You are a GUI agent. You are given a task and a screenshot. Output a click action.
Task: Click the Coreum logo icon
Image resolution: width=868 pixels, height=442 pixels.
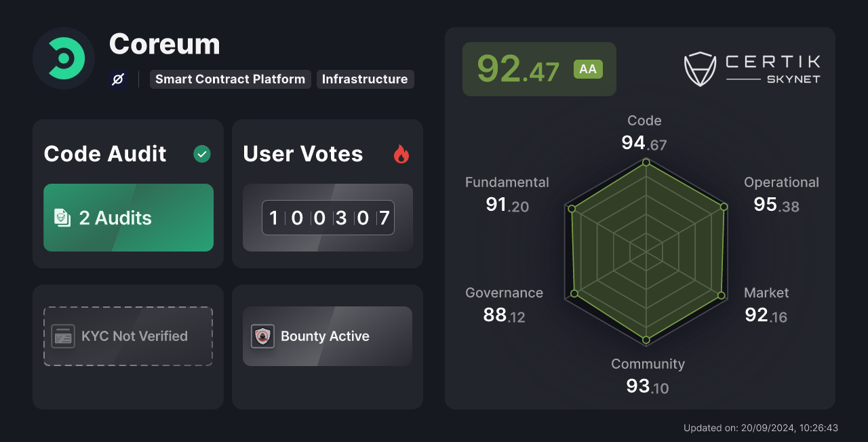tap(63, 58)
